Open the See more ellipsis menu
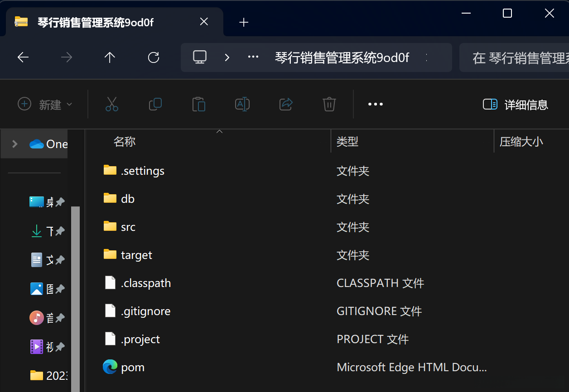This screenshot has height=392, width=569. (376, 104)
